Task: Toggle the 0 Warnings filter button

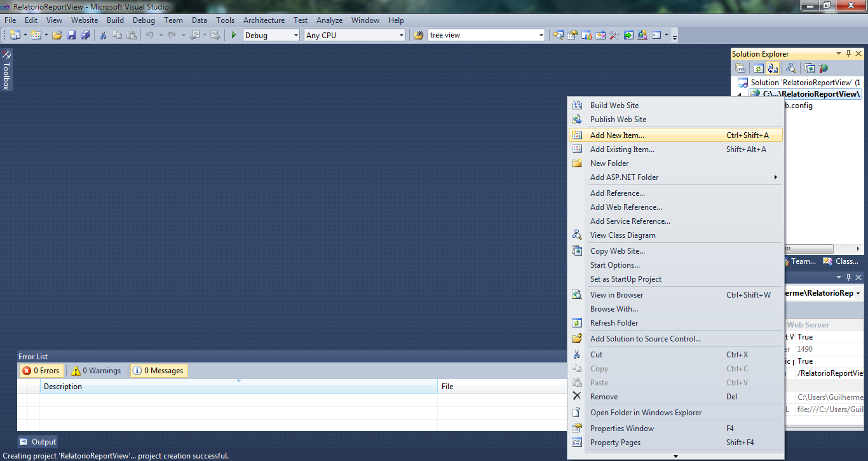Action: coord(96,371)
